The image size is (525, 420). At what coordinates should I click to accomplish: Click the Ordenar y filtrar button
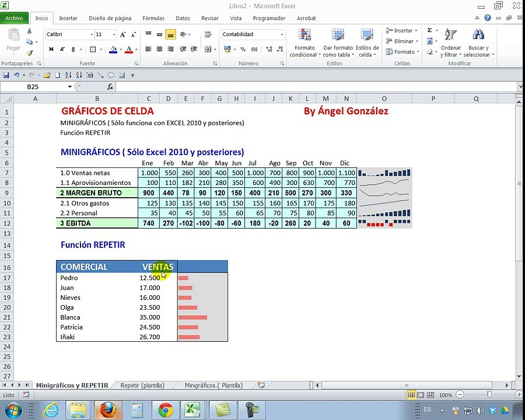coord(451,43)
